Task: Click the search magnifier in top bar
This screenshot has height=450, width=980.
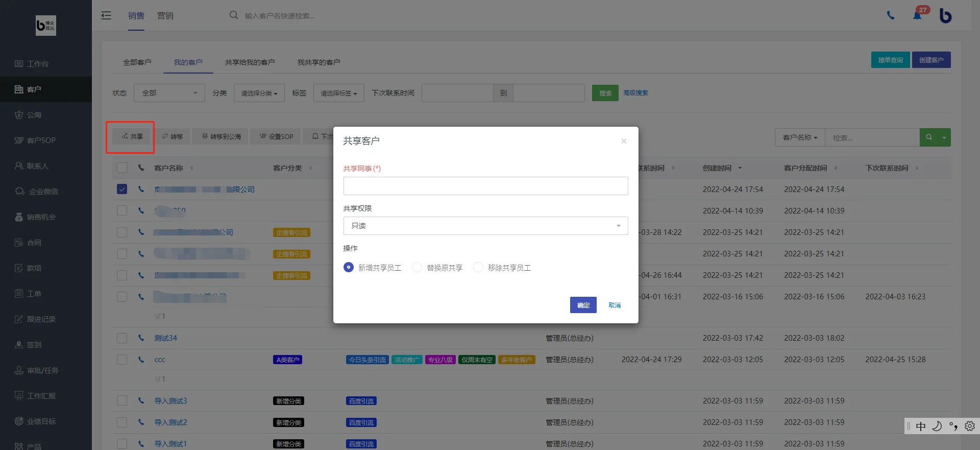Action: (234, 15)
